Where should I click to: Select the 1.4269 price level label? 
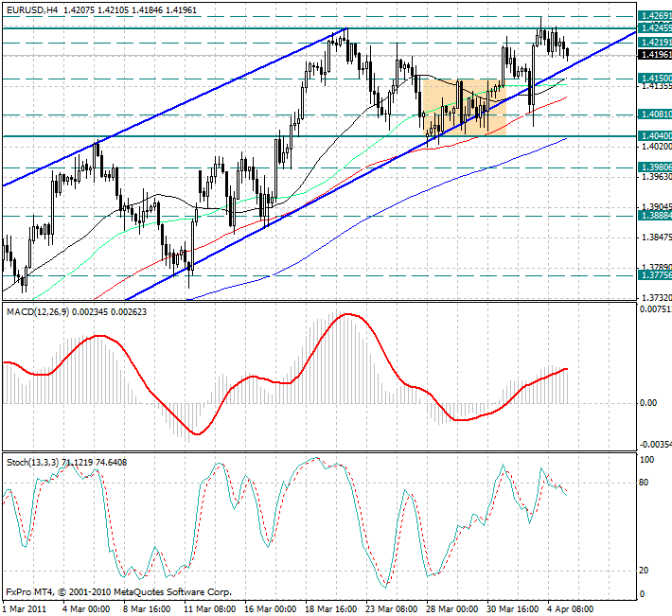coord(655,16)
